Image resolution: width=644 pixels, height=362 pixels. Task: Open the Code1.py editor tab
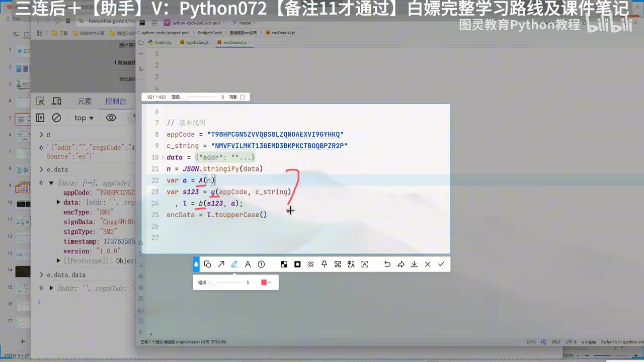[x=160, y=43]
